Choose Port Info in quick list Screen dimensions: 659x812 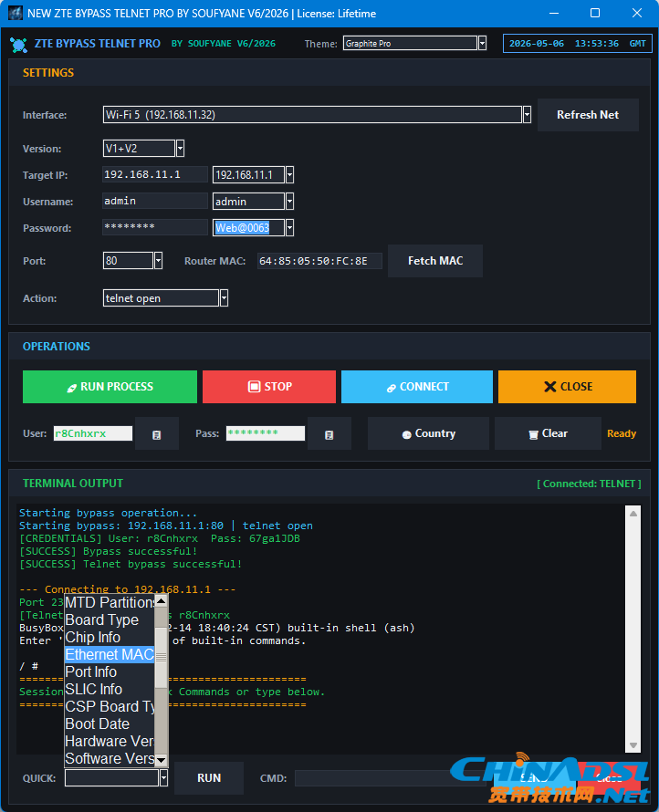point(110,671)
